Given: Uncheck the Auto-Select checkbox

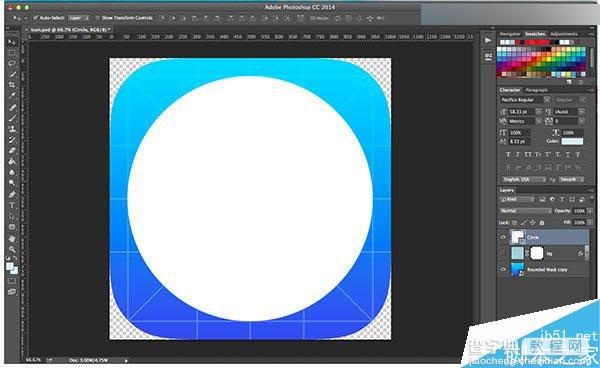Looking at the screenshot, I should tap(36, 18).
